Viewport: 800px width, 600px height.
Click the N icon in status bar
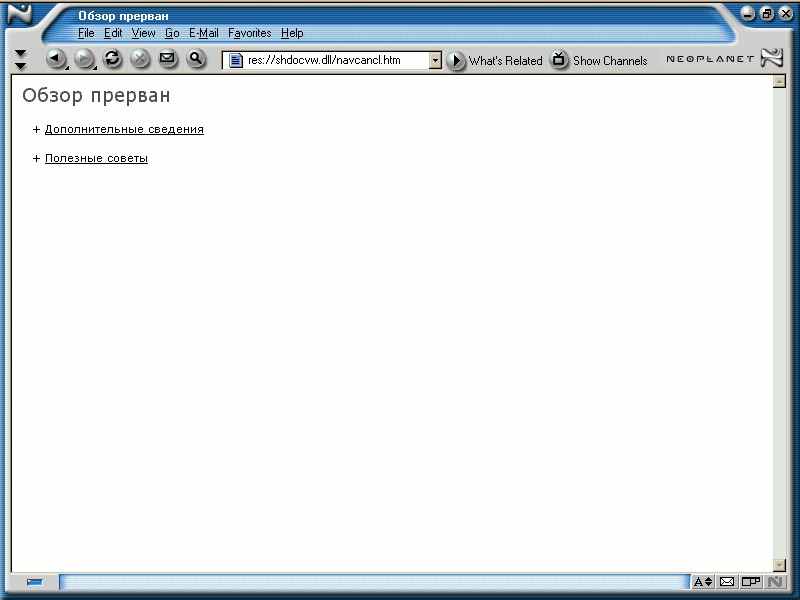(x=775, y=582)
